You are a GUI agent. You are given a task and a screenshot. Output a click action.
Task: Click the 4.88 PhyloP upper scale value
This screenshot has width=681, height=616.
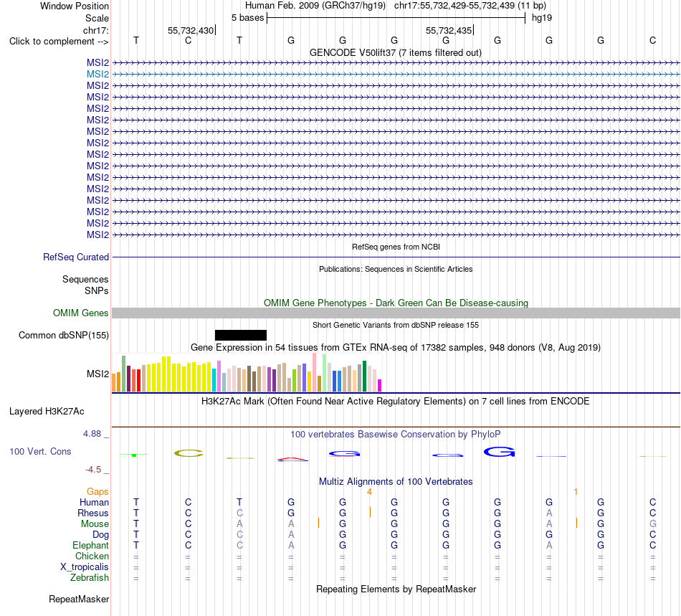(x=92, y=434)
